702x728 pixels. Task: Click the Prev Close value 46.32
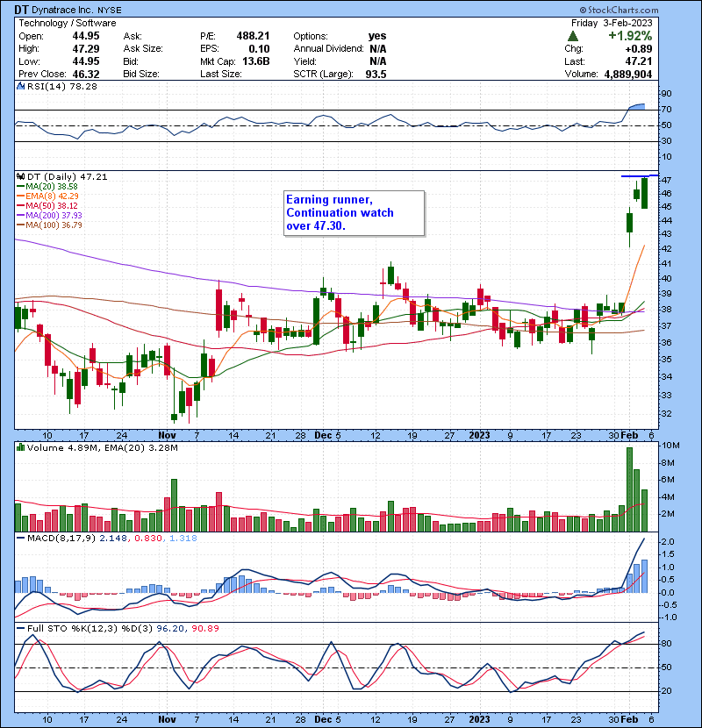click(x=86, y=75)
